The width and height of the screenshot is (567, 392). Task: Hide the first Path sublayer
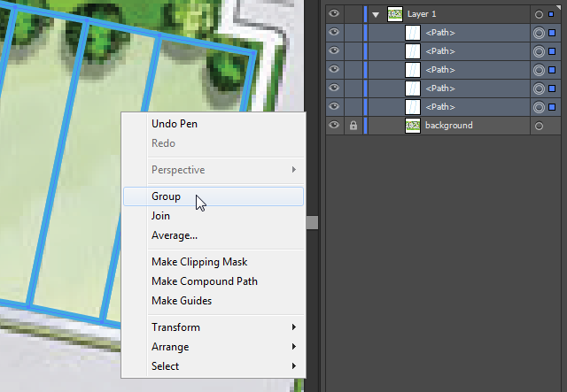334,33
